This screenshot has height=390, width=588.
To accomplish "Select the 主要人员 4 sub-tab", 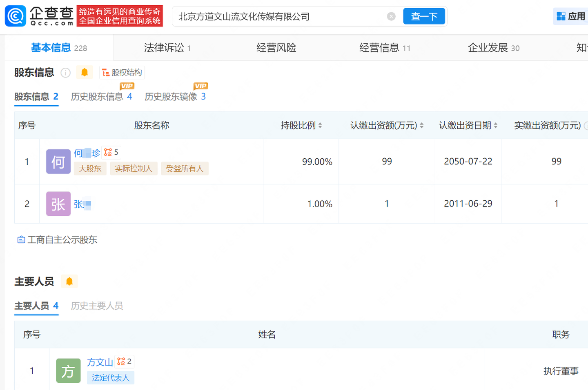I will [x=36, y=306].
